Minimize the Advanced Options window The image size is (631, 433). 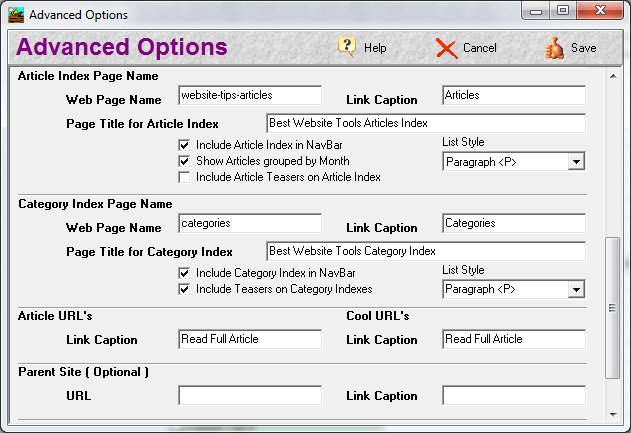click(536, 11)
